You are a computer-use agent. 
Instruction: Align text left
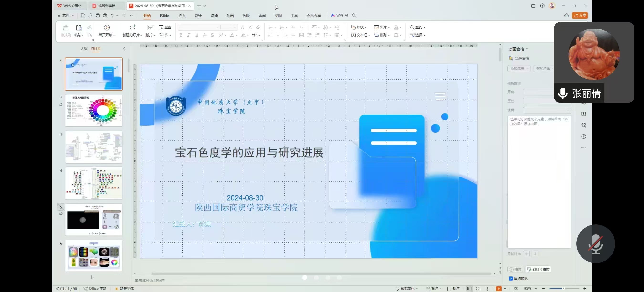click(x=270, y=35)
